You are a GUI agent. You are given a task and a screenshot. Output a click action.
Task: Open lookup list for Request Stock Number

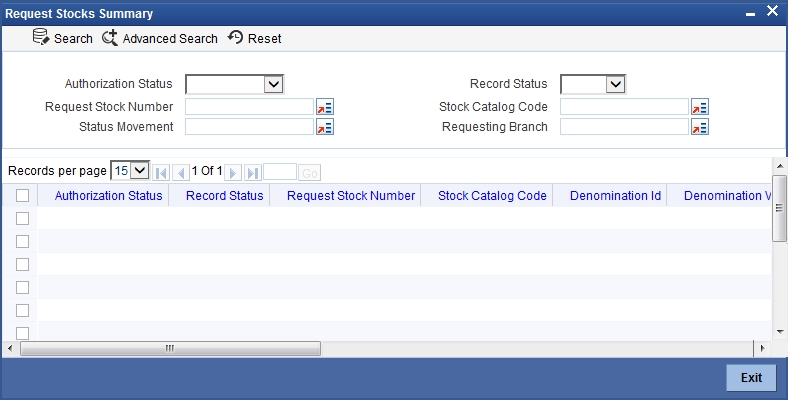[325, 107]
